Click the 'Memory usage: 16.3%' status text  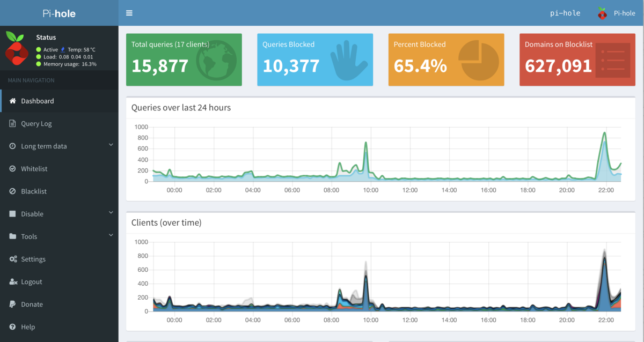click(70, 64)
